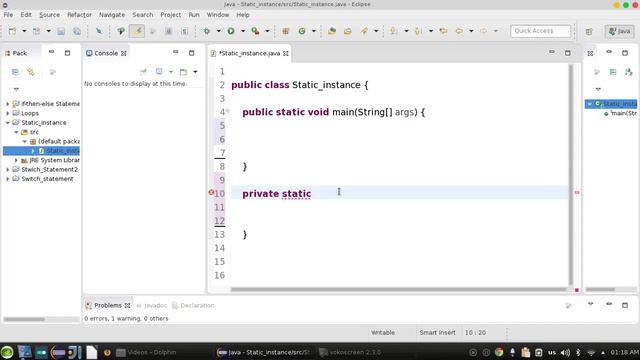640x360 pixels.
Task: Click the New Java Class icon
Action: [302, 31]
